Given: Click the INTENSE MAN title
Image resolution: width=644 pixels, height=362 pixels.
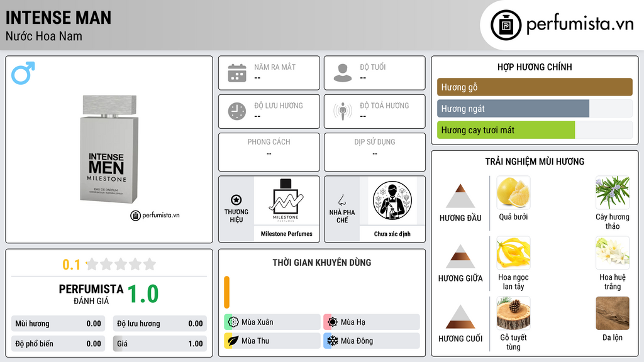Looking at the screenshot, I should 58,18.
